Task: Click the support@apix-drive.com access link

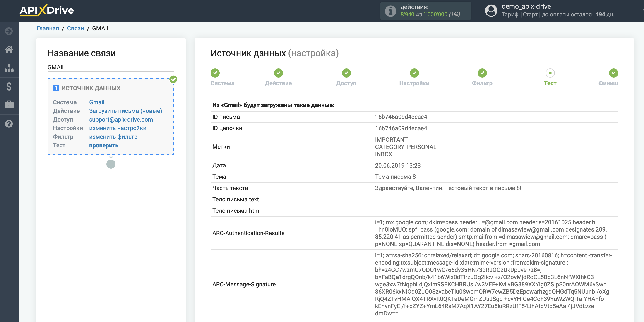Action: pos(121,120)
